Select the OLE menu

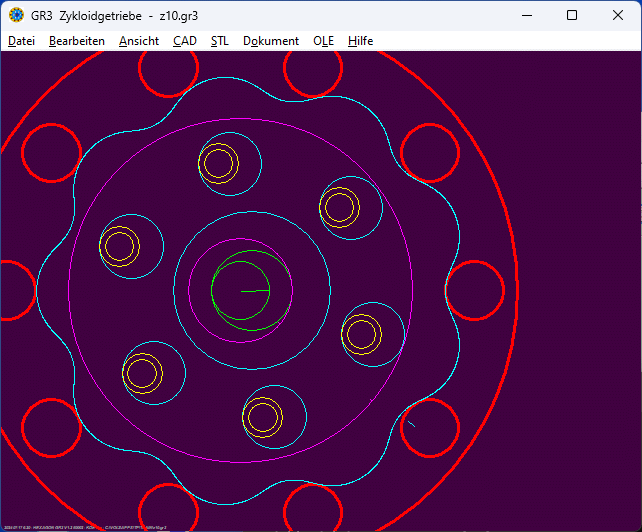[324, 41]
